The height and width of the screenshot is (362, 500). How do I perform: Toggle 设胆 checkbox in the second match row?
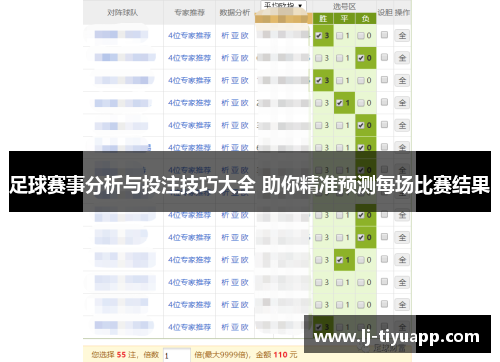[x=384, y=57]
